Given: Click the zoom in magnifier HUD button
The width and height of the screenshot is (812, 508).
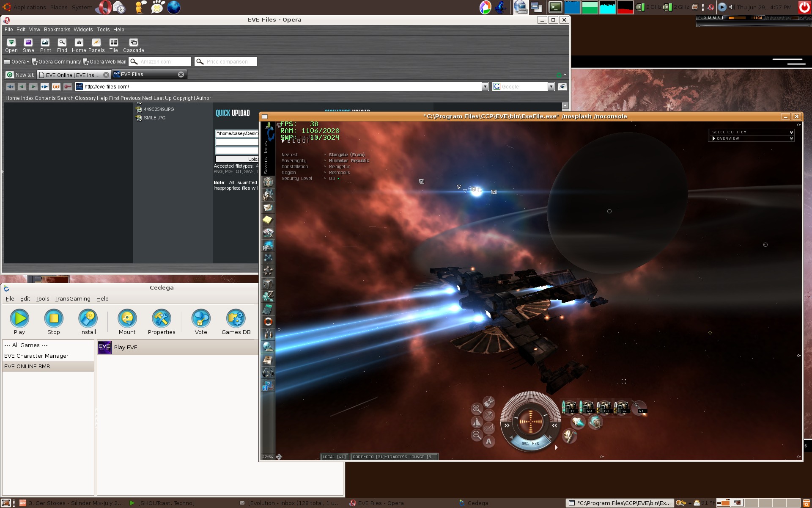Looking at the screenshot, I should click(476, 409).
